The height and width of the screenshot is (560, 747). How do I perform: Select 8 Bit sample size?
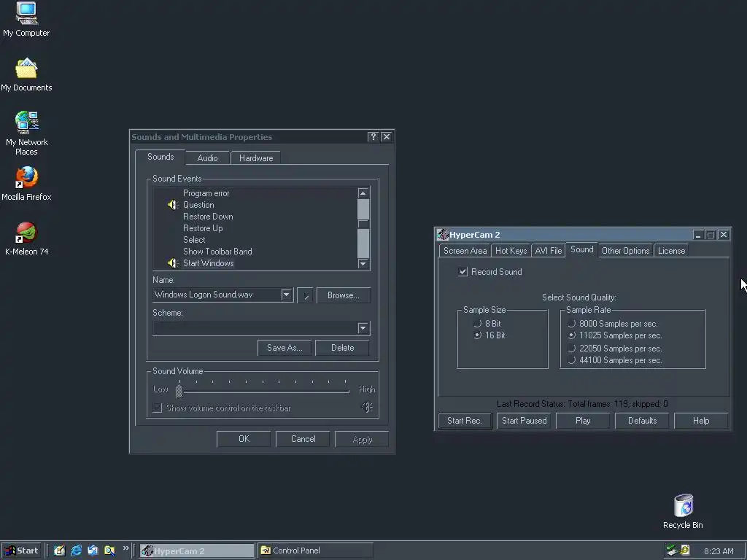coord(477,323)
